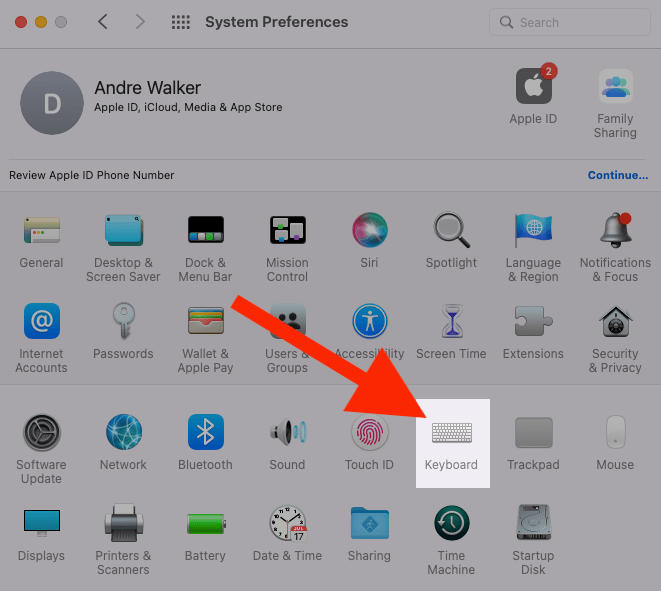The height and width of the screenshot is (591, 661).
Task: Click the Search field
Action: (570, 22)
